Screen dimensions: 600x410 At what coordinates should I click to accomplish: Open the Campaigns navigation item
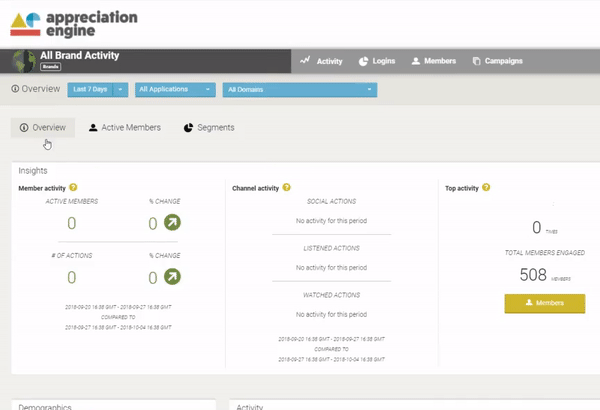[x=497, y=61]
